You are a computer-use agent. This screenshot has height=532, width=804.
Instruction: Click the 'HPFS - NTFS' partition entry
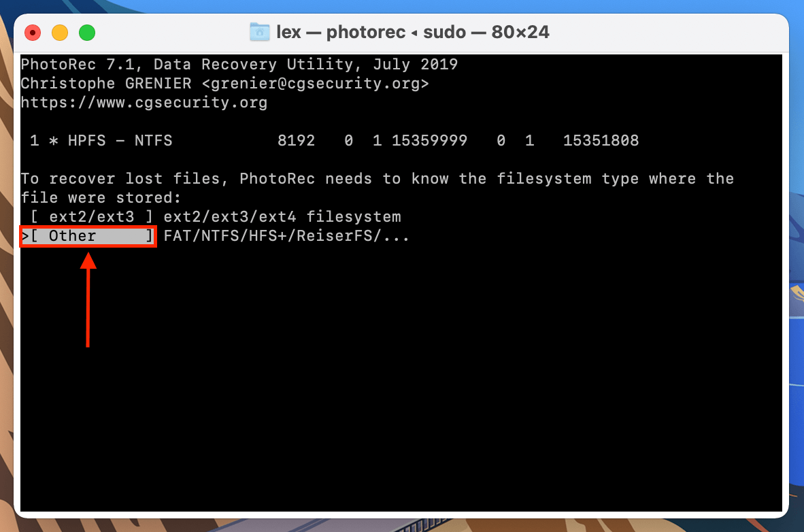point(120,141)
